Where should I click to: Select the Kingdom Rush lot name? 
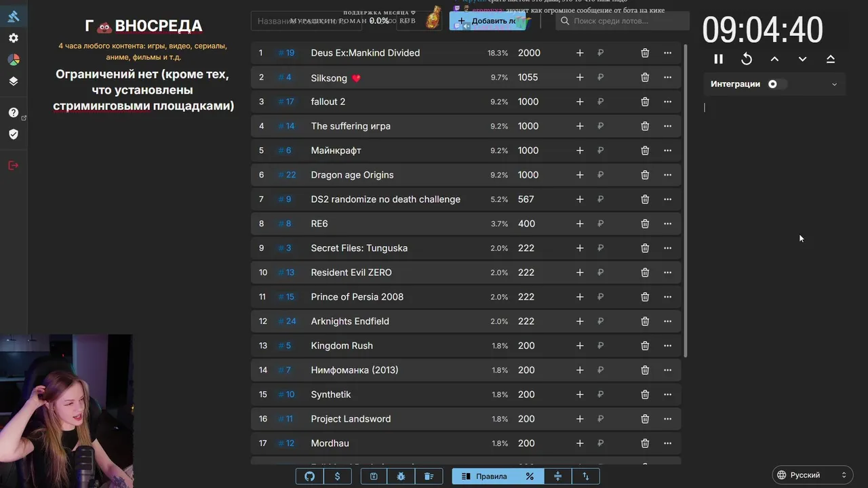(342, 346)
